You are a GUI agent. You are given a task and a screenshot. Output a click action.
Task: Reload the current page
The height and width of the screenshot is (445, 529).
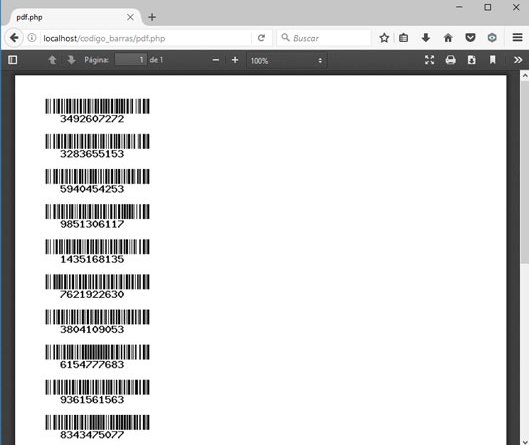pos(261,38)
